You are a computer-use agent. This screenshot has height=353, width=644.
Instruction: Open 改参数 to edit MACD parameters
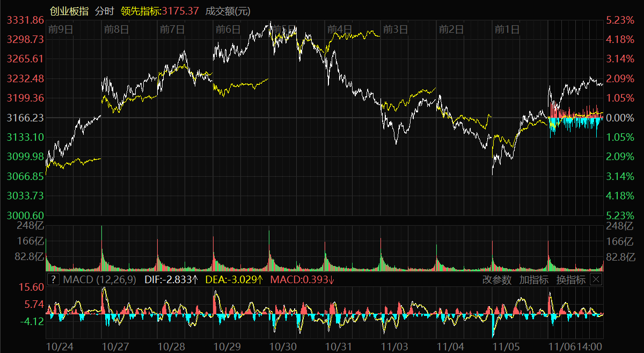[x=496, y=279]
